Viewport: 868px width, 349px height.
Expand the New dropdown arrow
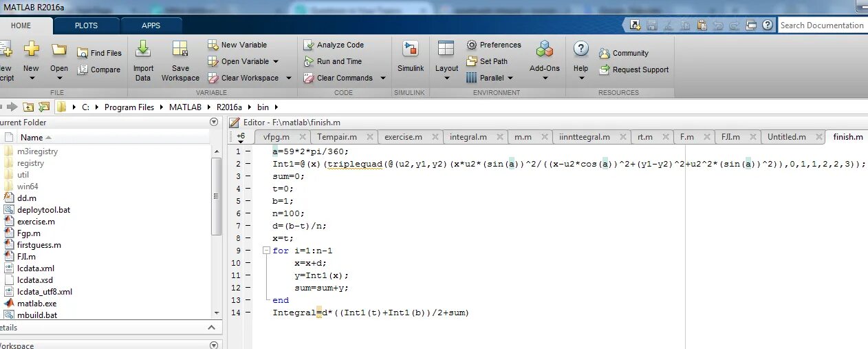32,78
